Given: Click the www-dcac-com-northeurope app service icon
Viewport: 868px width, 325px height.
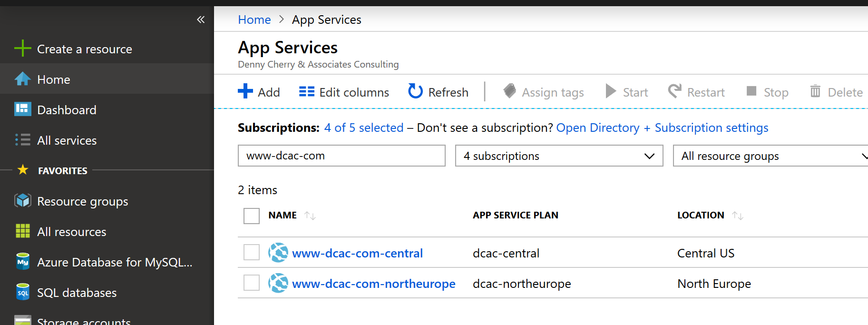Looking at the screenshot, I should (278, 283).
